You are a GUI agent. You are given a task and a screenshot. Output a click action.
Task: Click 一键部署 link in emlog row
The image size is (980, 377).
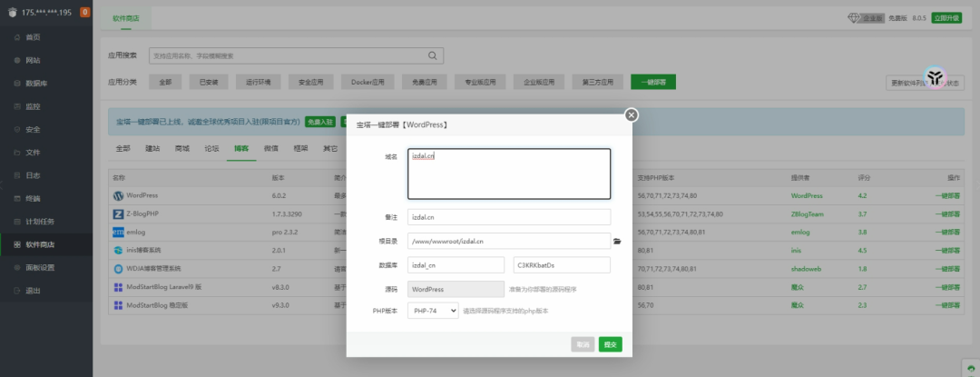pos(947,232)
